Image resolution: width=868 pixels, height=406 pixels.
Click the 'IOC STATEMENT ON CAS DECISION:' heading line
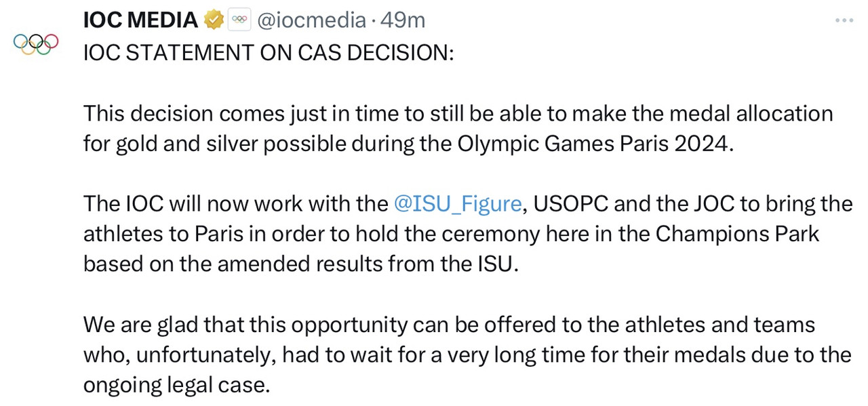click(269, 52)
